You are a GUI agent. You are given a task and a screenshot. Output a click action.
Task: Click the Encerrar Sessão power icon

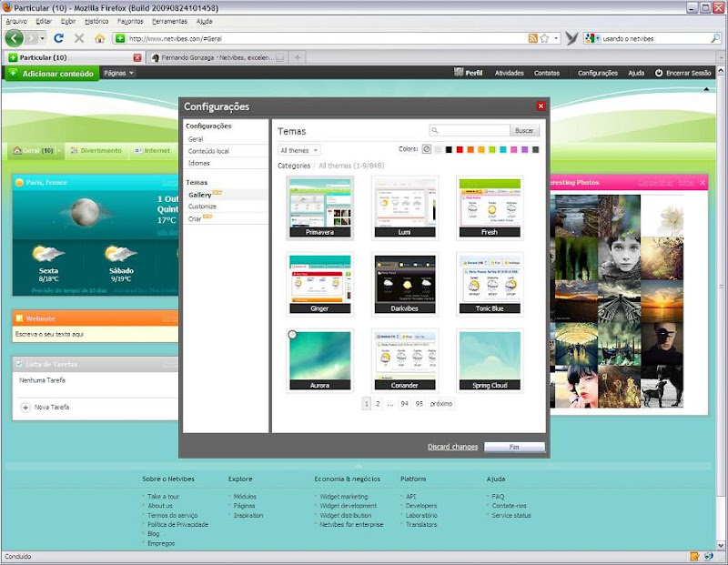[x=658, y=73]
